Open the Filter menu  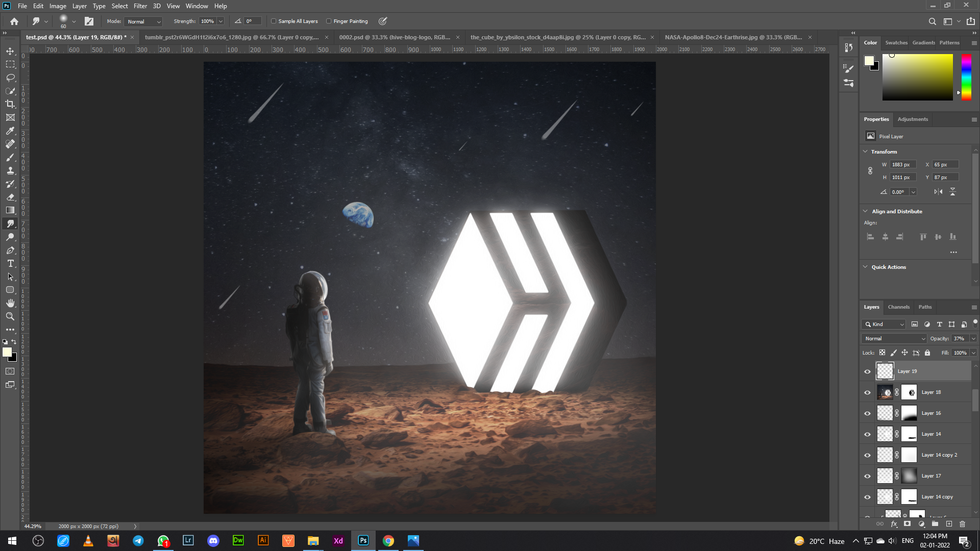click(x=140, y=6)
